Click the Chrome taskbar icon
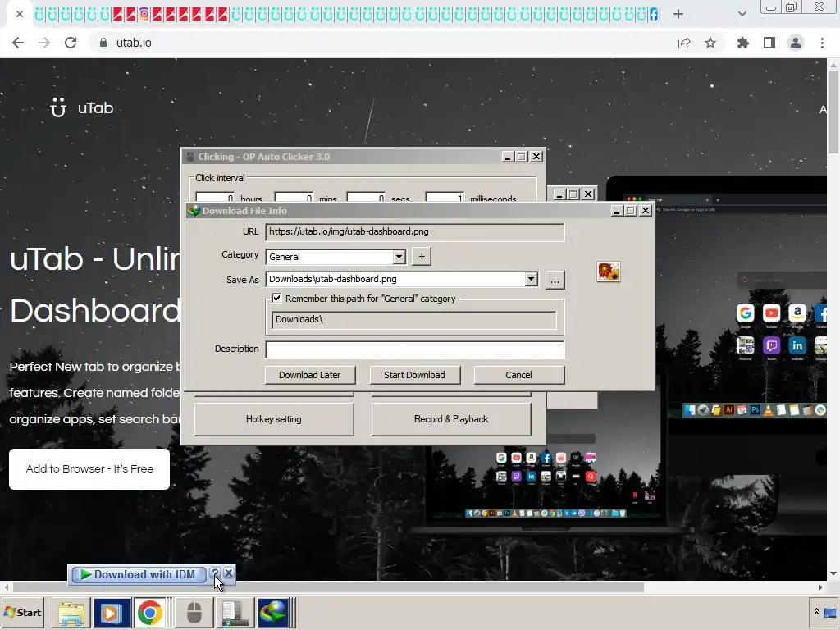Image resolution: width=840 pixels, height=630 pixels. click(150, 613)
